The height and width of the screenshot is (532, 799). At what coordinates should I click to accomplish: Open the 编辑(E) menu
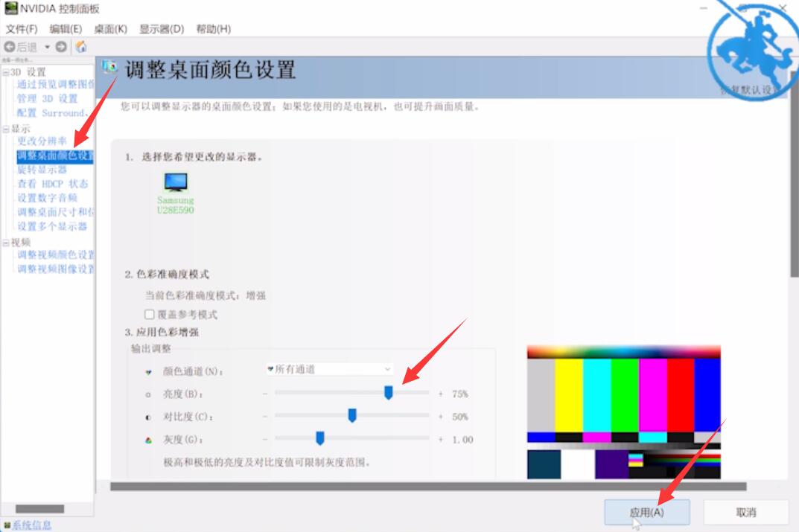66,29
